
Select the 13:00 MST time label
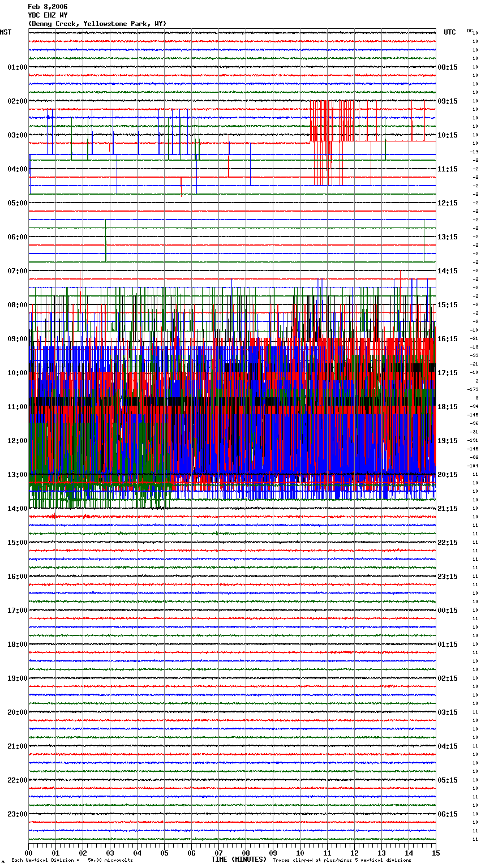click(x=18, y=475)
